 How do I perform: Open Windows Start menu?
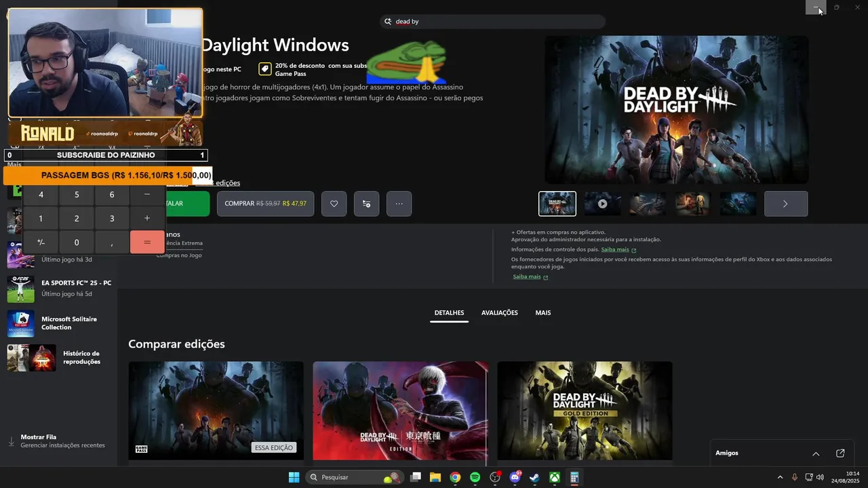pyautogui.click(x=294, y=477)
